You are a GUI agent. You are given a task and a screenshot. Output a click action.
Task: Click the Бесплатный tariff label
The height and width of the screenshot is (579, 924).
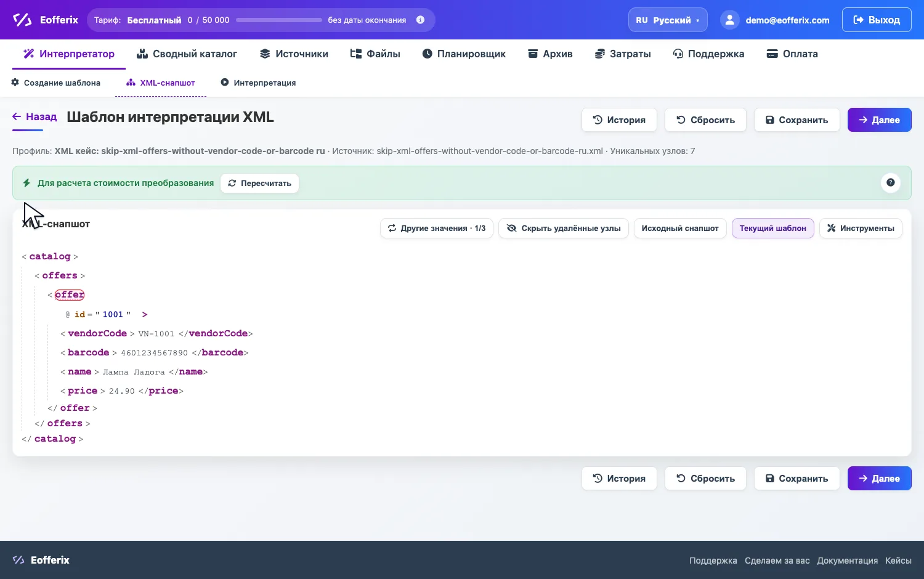pyautogui.click(x=154, y=20)
